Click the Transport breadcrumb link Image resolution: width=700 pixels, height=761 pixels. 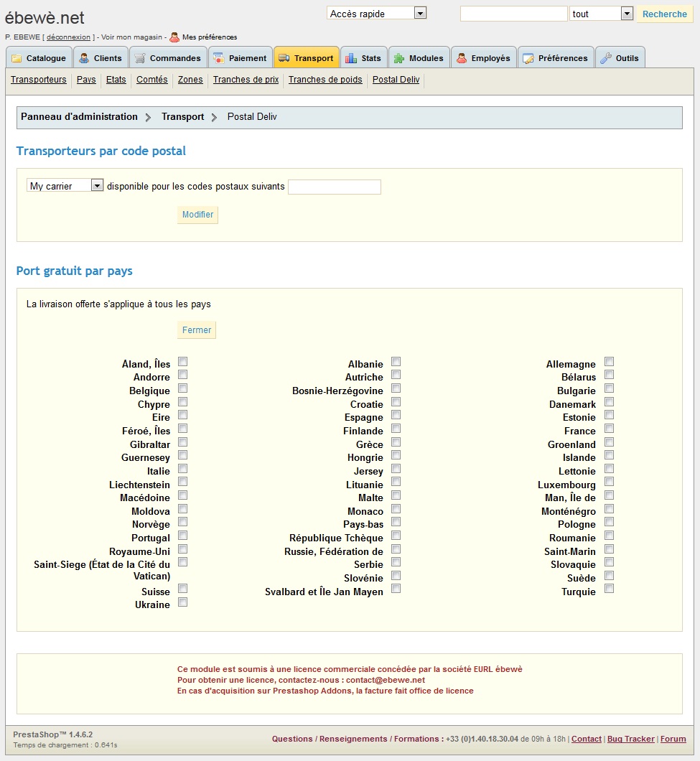click(182, 117)
